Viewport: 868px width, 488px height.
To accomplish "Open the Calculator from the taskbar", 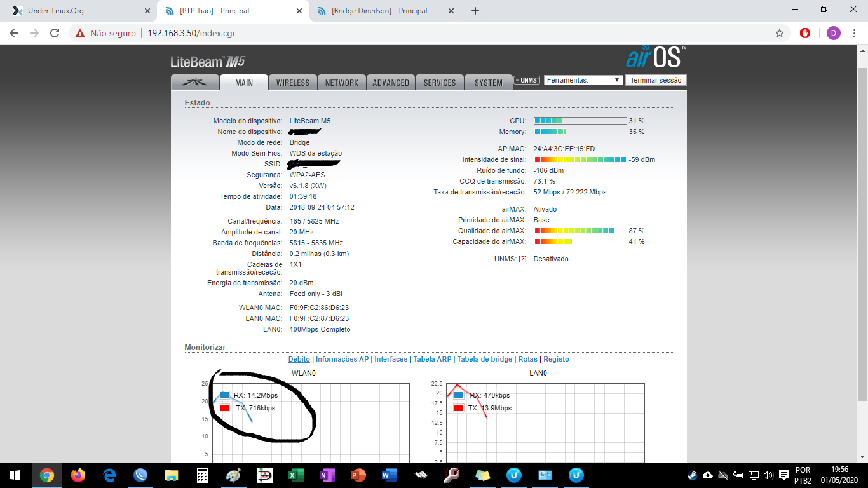I will point(203,475).
